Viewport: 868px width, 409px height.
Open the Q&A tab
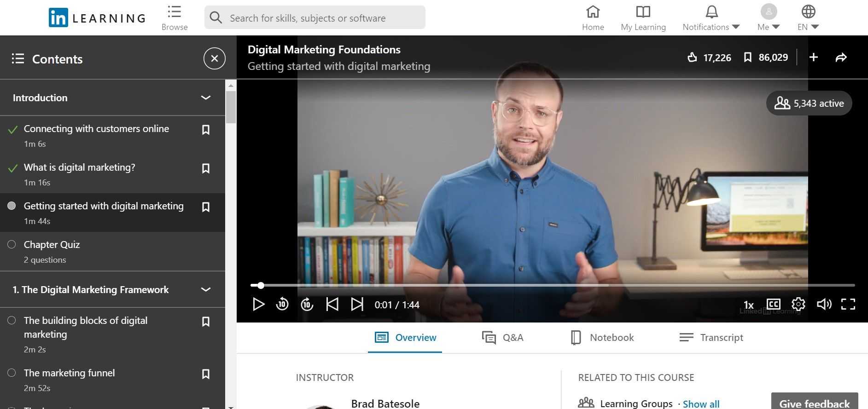[x=502, y=338]
